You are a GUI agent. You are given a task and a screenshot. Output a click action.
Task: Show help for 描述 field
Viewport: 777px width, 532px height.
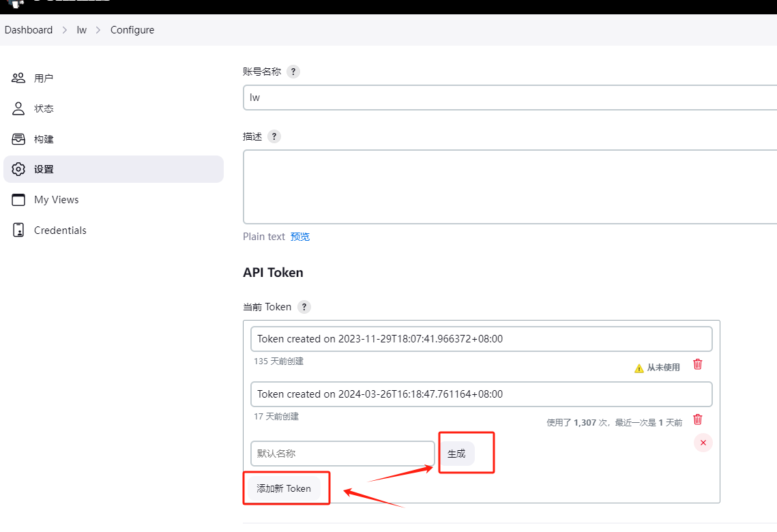pyautogui.click(x=274, y=136)
